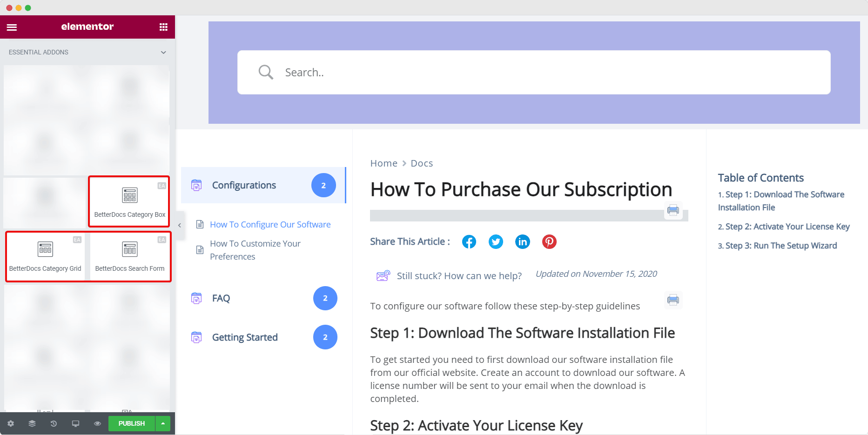Preview the page with the eye icon

pyautogui.click(x=97, y=423)
